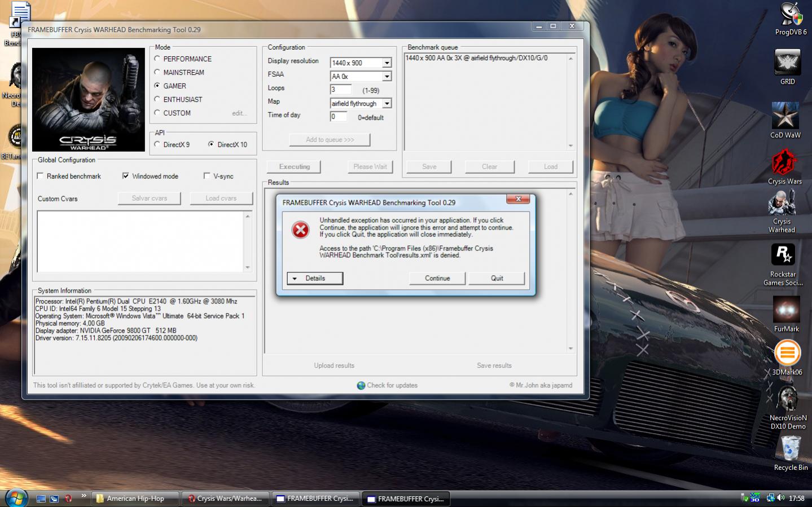
Task: Click Upload results link
Action: (334, 365)
